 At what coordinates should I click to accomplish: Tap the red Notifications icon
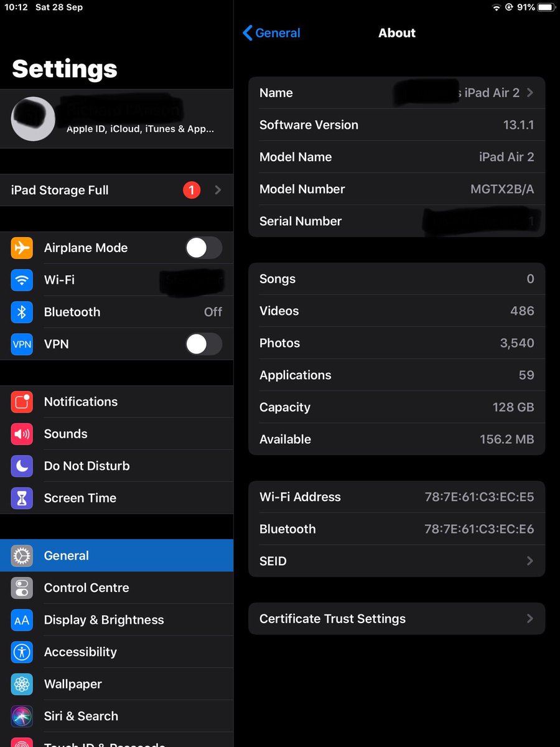[x=22, y=402]
